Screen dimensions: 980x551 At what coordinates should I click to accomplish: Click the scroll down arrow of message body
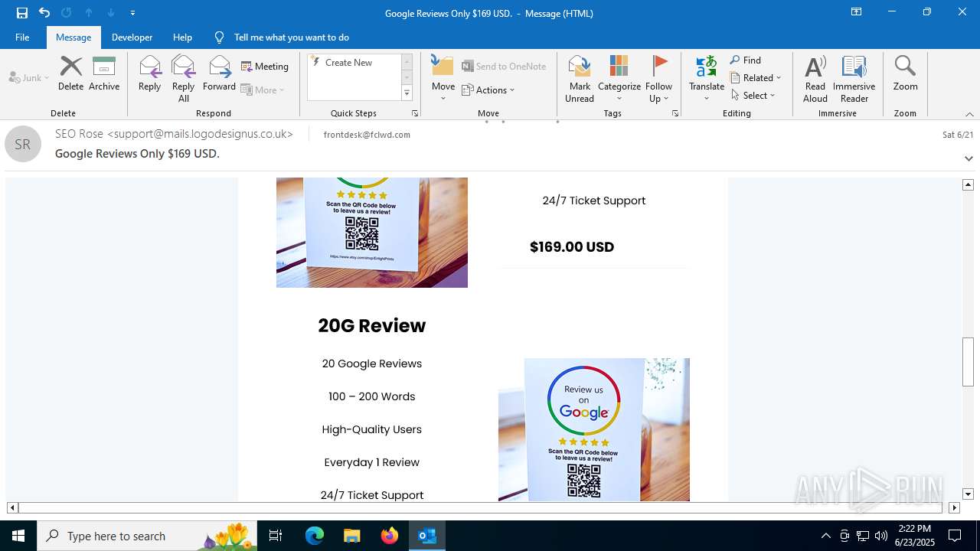[968, 494]
